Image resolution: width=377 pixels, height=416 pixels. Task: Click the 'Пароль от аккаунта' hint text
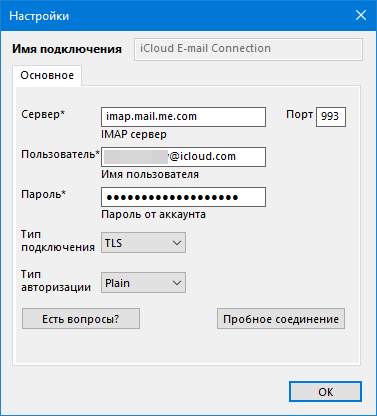tap(153, 214)
